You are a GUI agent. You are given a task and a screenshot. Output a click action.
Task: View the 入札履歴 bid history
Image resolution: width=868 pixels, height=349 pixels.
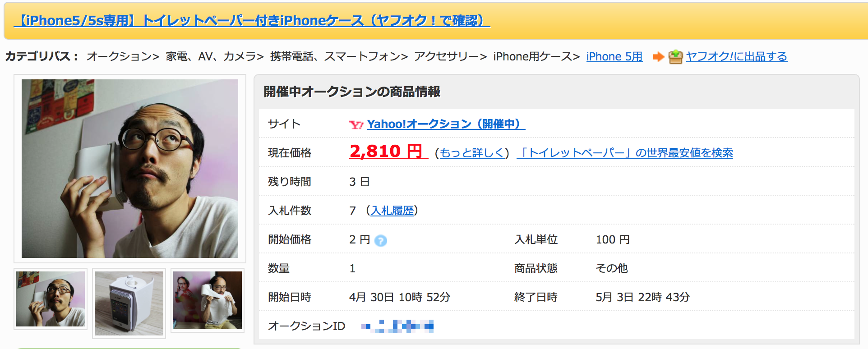[392, 211]
